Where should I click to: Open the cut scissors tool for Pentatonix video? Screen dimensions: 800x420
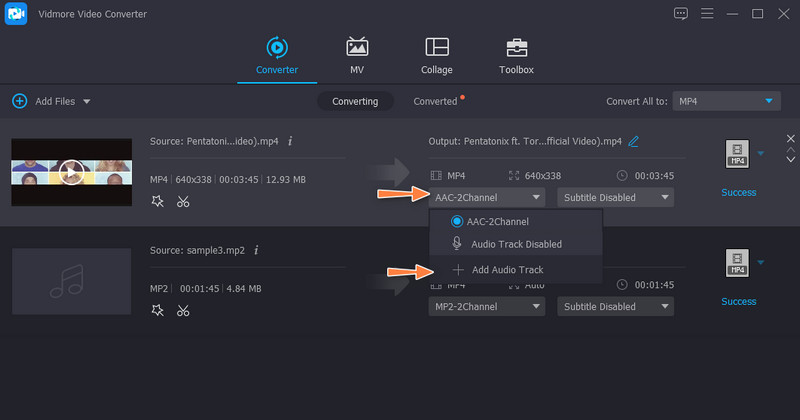183,201
